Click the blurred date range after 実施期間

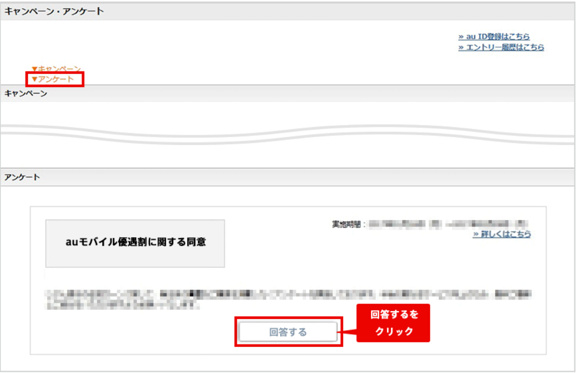(x=448, y=224)
